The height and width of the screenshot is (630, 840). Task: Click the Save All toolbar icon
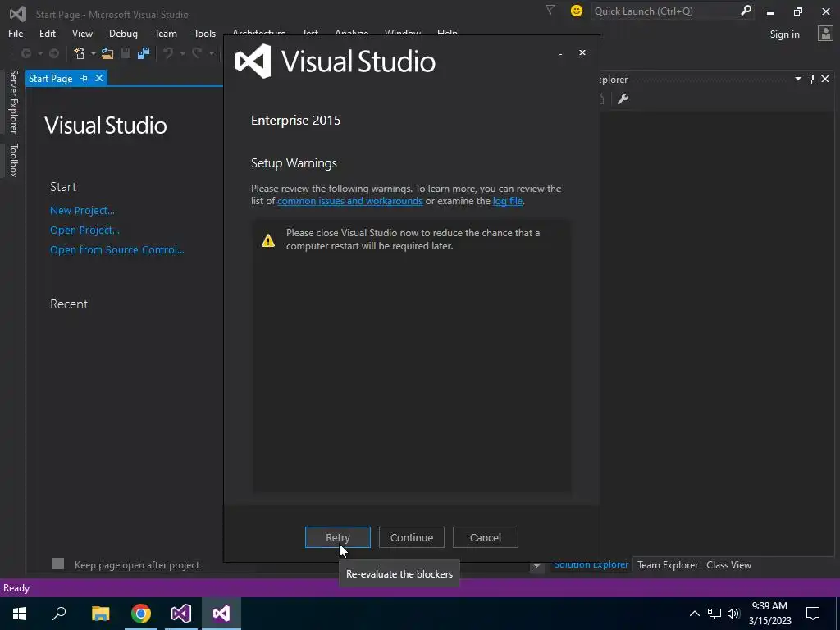(x=144, y=53)
